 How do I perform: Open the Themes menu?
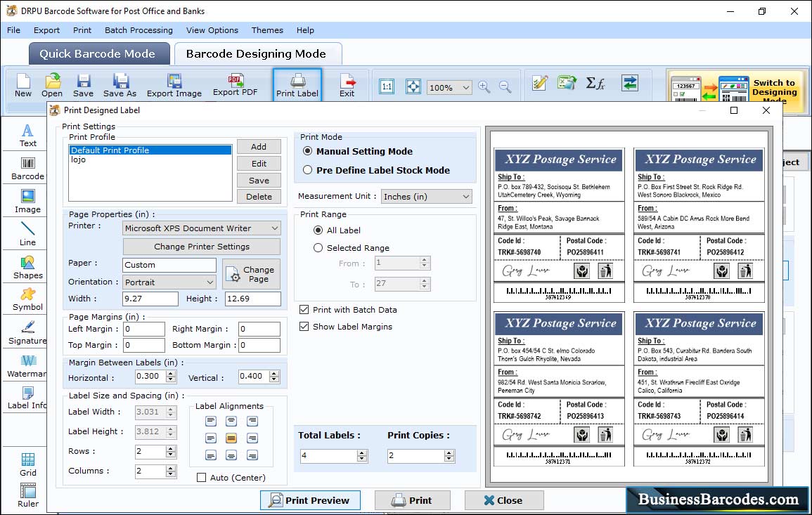pyautogui.click(x=267, y=30)
